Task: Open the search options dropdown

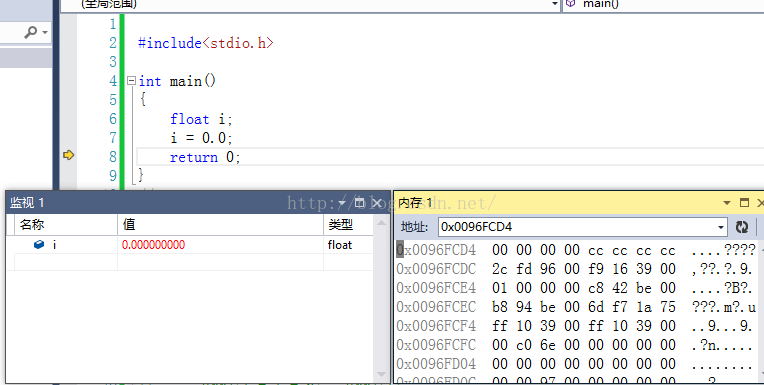Action: click(x=45, y=33)
